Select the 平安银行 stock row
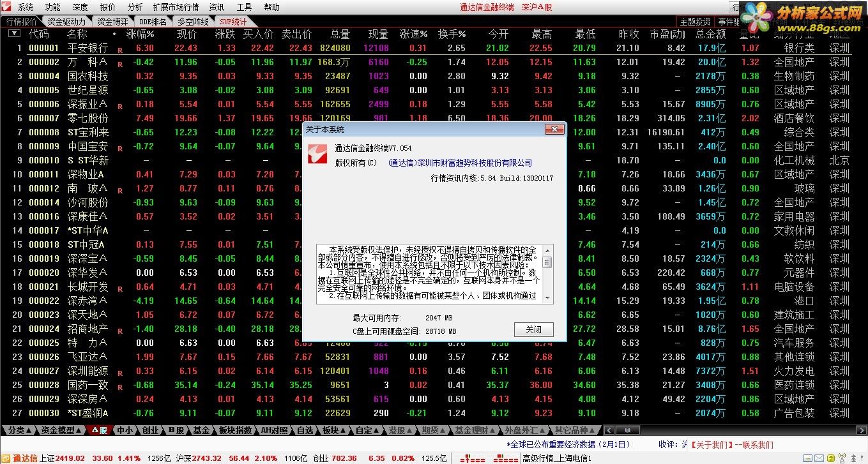Viewport: 868px width, 464px height. click(426, 48)
